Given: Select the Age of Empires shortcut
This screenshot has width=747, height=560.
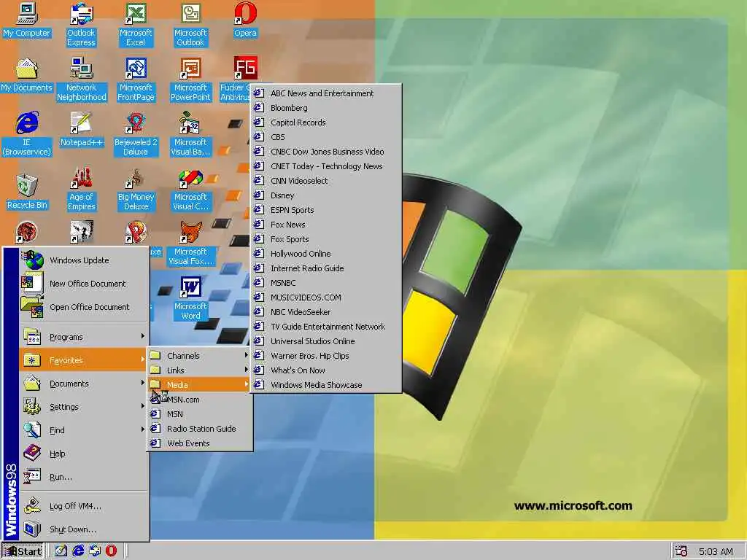Looking at the screenshot, I should (x=81, y=189).
